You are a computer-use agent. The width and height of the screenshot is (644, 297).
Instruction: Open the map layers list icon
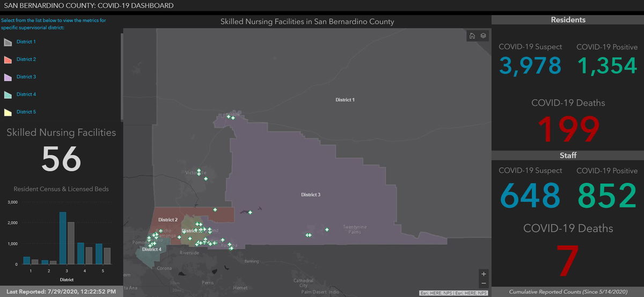(x=483, y=36)
